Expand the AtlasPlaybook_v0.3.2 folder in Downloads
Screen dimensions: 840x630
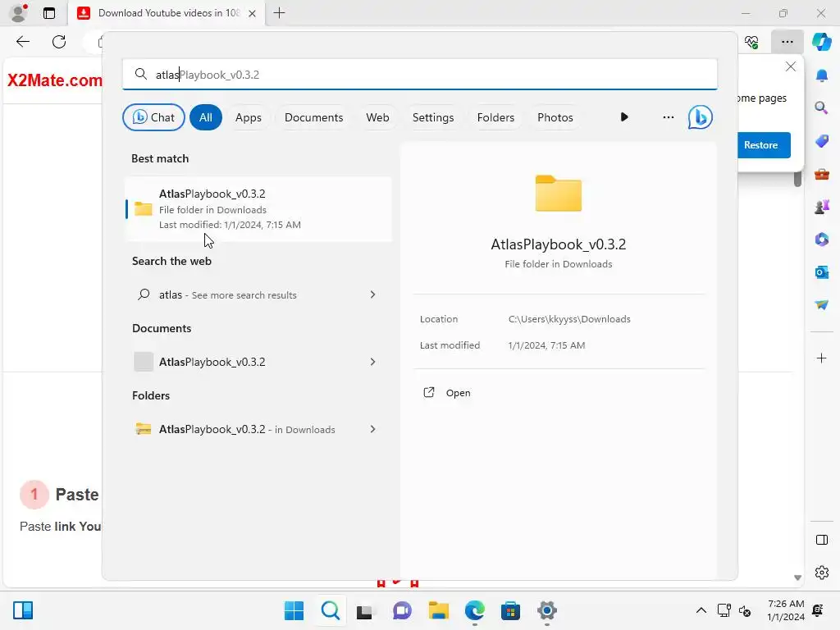(x=373, y=429)
